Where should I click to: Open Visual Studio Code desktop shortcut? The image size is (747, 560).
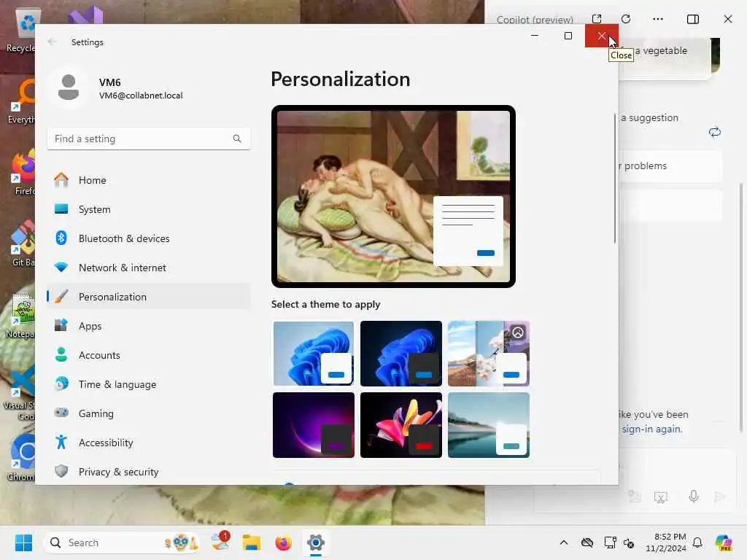coord(19,392)
